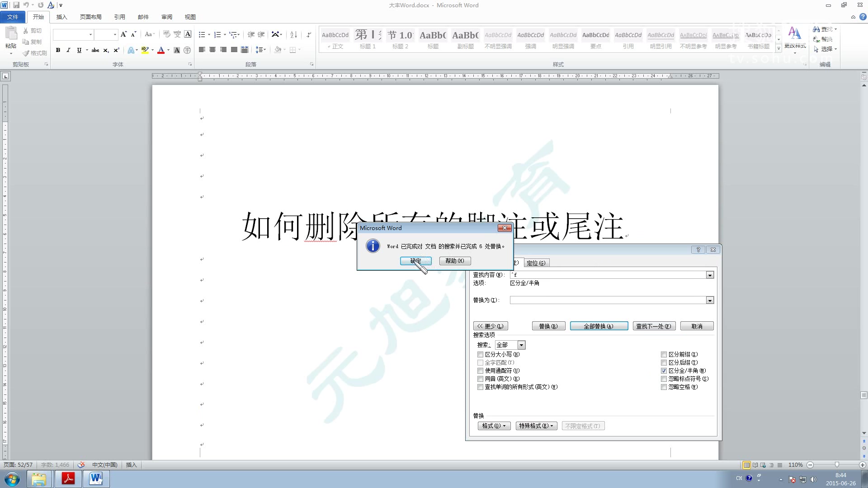The width and height of the screenshot is (868, 488).
Task: Toggle show/hide paragraph marks
Action: pos(309,34)
